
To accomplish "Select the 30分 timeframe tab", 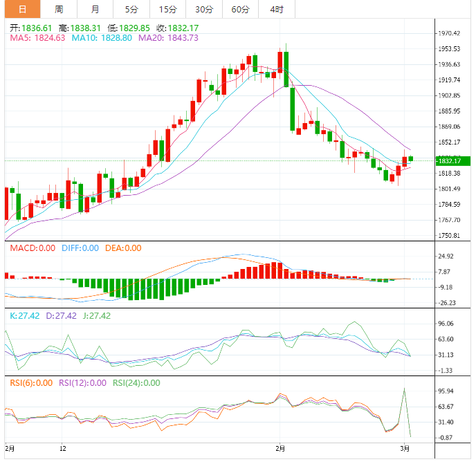I will pos(203,9).
